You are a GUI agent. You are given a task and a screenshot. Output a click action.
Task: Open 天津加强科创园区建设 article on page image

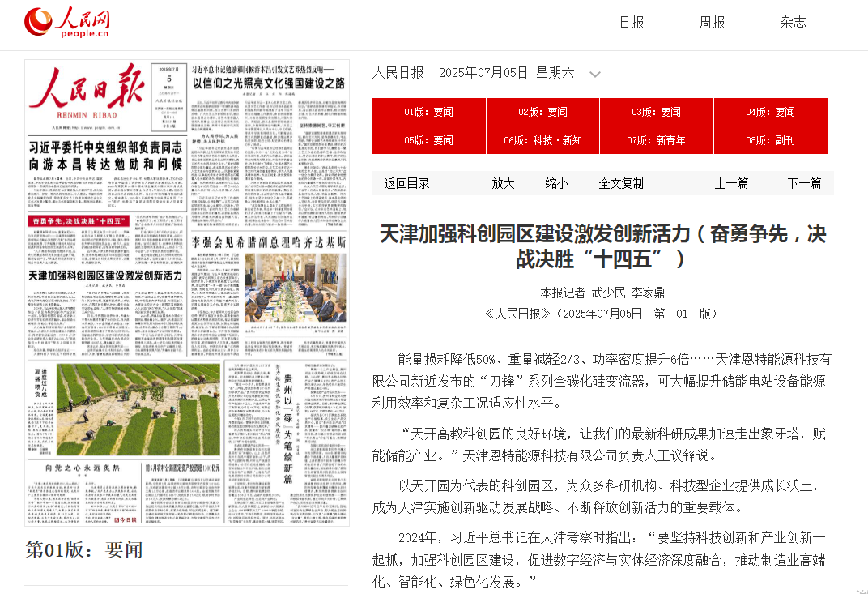pyautogui.click(x=105, y=276)
